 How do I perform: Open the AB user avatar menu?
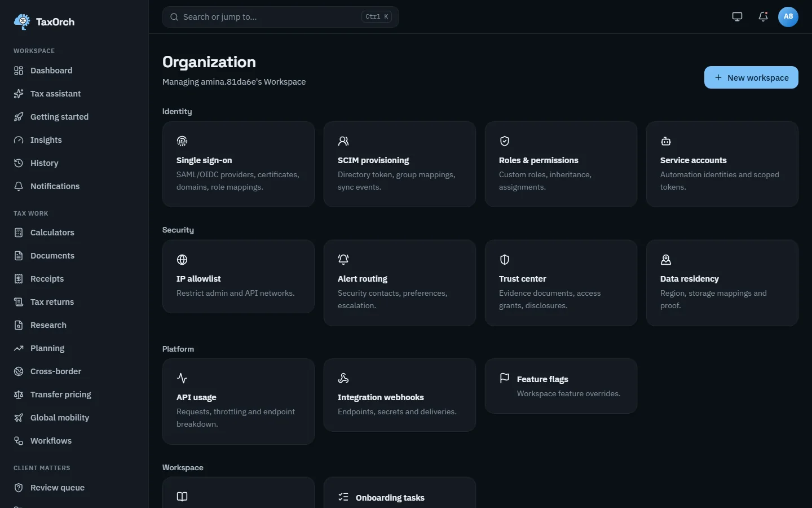788,17
